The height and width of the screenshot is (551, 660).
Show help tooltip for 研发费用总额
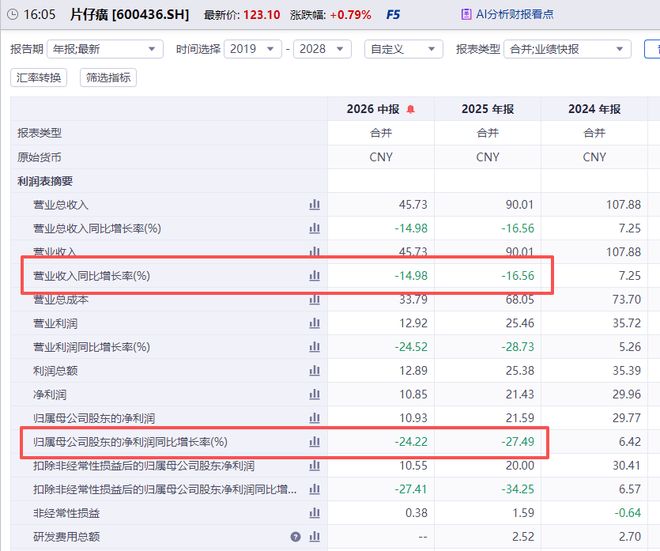tap(295, 537)
